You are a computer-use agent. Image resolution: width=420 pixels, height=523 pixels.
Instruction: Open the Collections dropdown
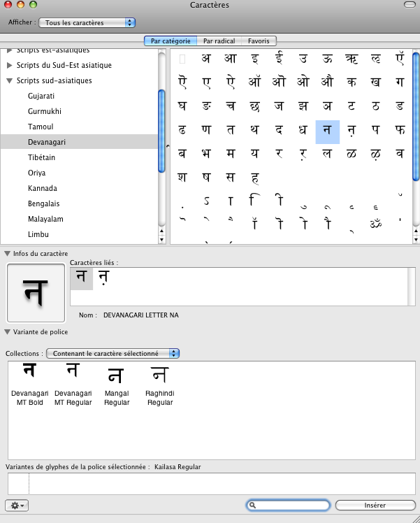pos(113,354)
